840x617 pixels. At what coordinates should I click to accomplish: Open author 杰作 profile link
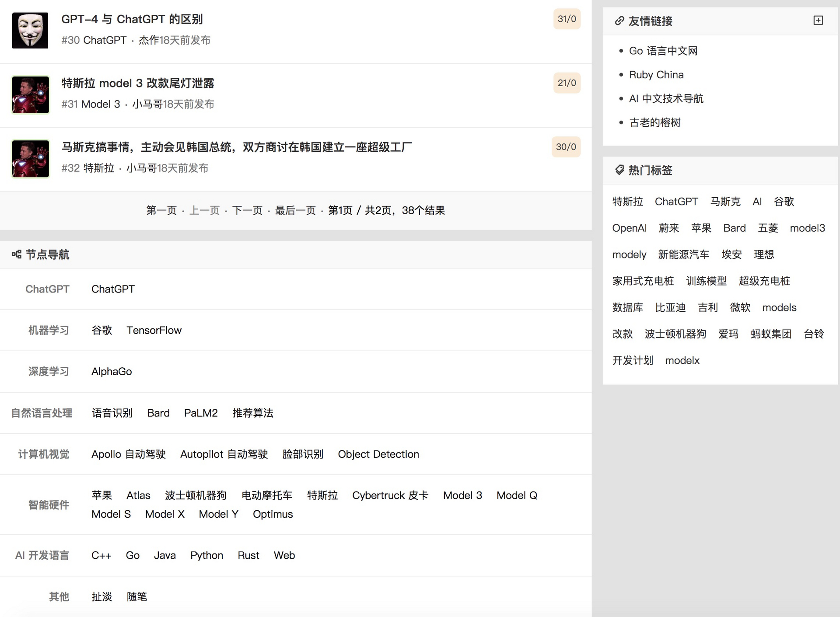click(x=149, y=40)
